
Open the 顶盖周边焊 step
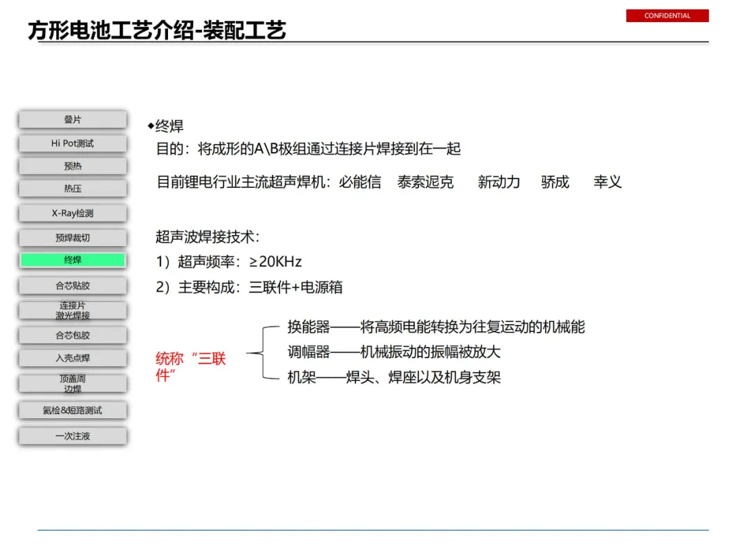click(x=73, y=384)
